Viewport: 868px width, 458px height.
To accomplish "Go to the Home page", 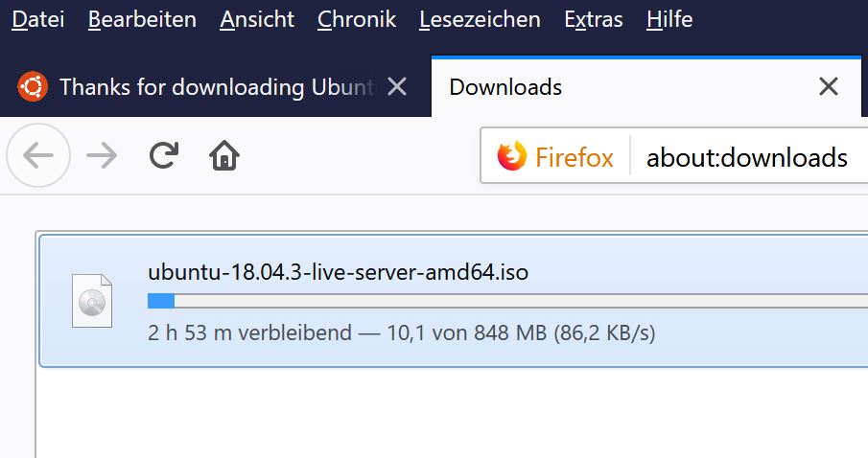I will (x=224, y=155).
